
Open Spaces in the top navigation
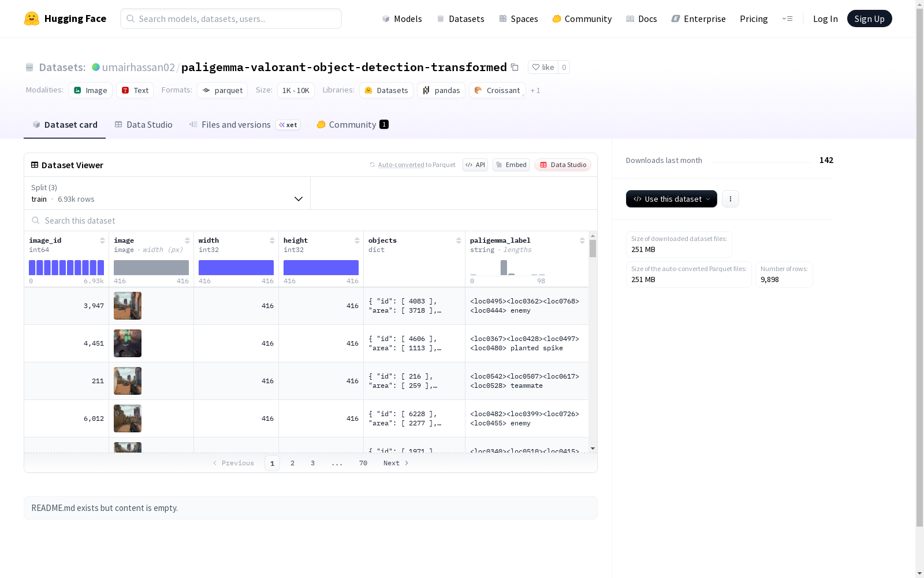coord(519,18)
